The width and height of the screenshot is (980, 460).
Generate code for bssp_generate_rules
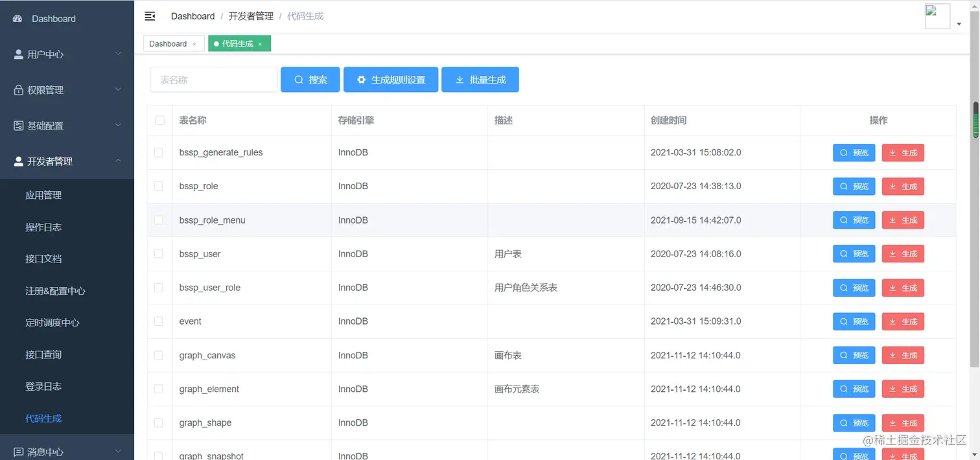[903, 153]
